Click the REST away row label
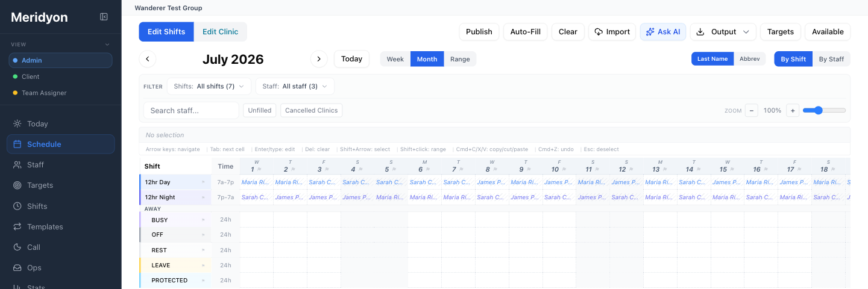The image size is (868, 289). point(175,250)
